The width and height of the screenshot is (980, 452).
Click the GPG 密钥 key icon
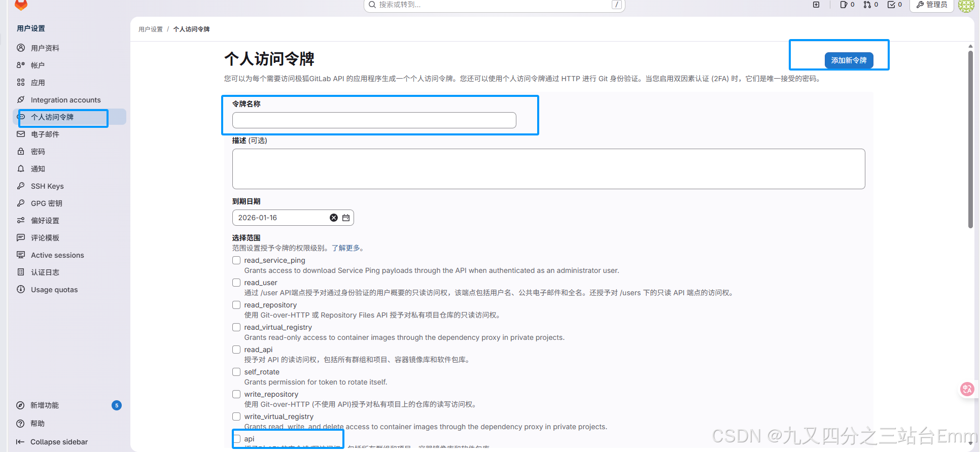[x=21, y=203]
